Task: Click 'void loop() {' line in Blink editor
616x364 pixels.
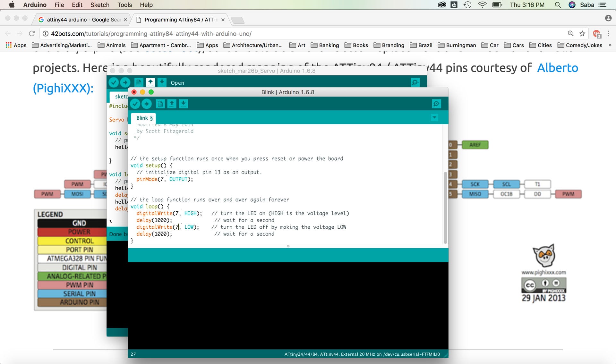Action: click(x=150, y=206)
